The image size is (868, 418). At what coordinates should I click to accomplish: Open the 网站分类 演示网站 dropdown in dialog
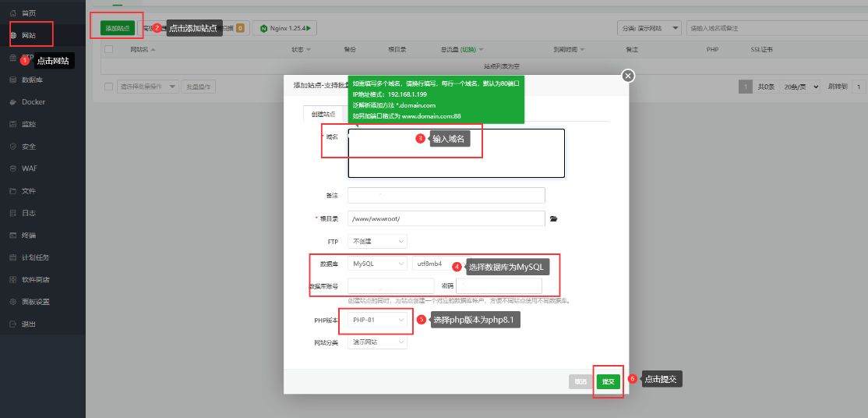pos(377,342)
